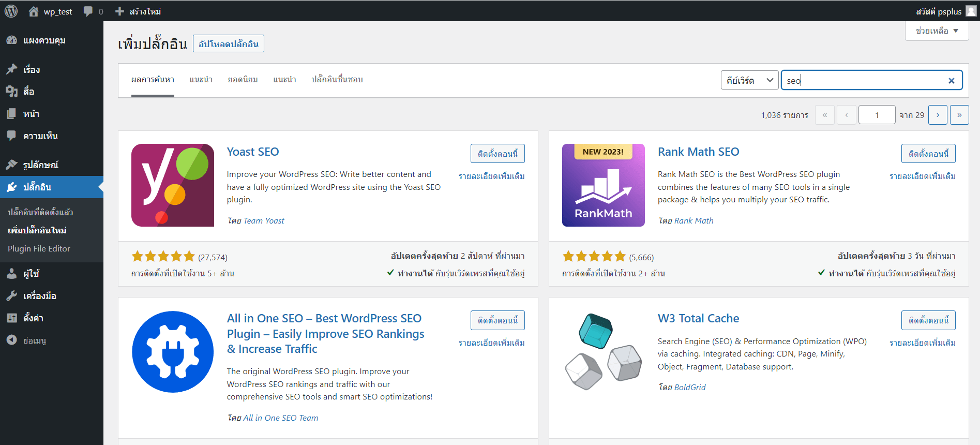The width and height of the screenshot is (980, 445).
Task: Jump to last results page
Action: click(959, 115)
